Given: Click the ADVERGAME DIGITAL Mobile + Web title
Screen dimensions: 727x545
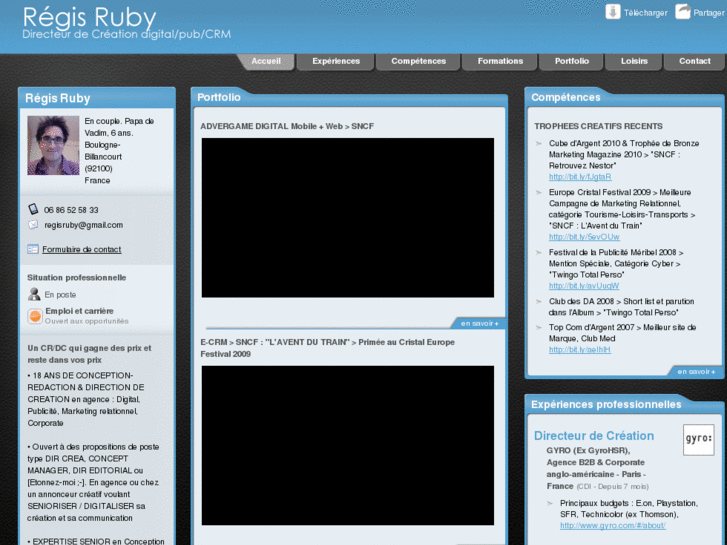Looking at the screenshot, I should [x=287, y=126].
